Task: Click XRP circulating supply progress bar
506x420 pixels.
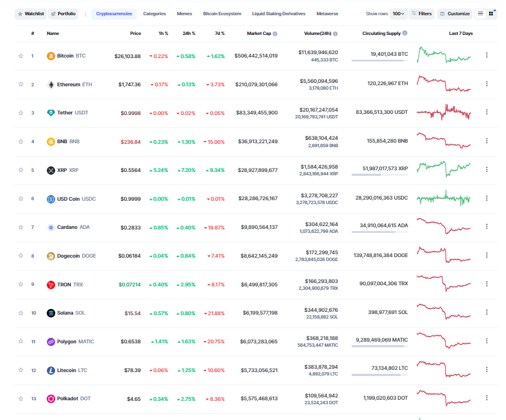Action: (380, 175)
